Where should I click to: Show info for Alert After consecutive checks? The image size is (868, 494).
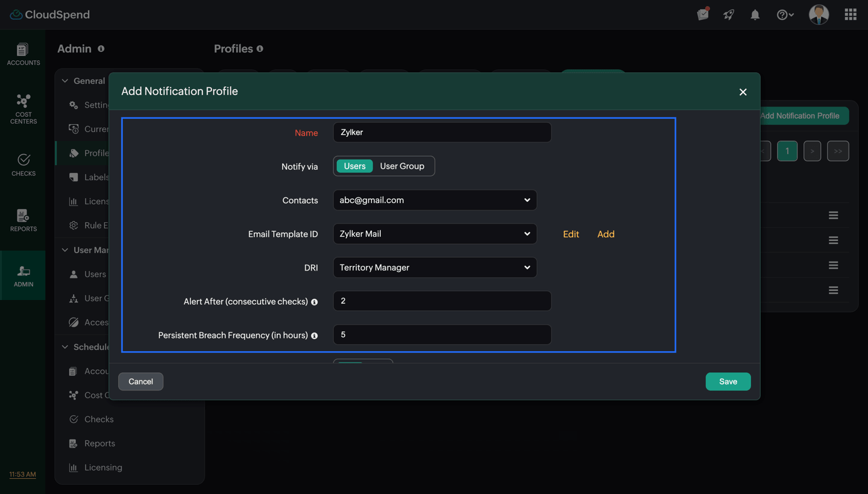[x=314, y=302]
